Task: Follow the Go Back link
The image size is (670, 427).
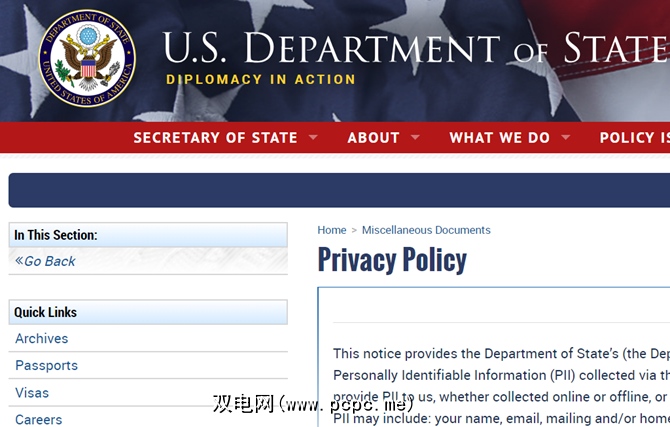Action: [49, 261]
